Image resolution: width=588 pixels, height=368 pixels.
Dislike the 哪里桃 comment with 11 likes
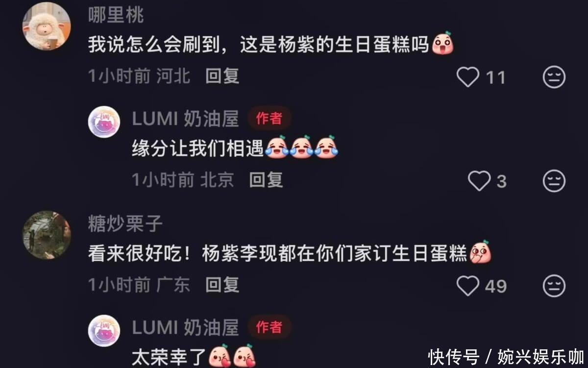[x=554, y=77]
